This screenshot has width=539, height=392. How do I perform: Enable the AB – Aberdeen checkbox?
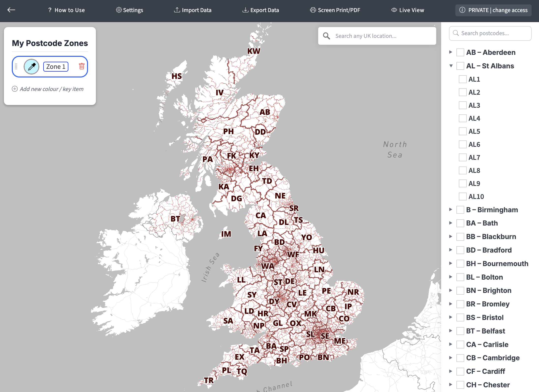[460, 52]
